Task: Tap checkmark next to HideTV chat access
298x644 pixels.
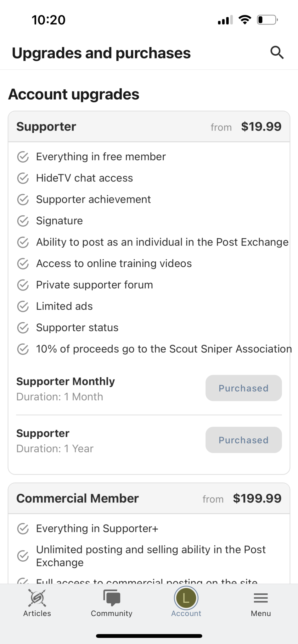Action: click(23, 178)
